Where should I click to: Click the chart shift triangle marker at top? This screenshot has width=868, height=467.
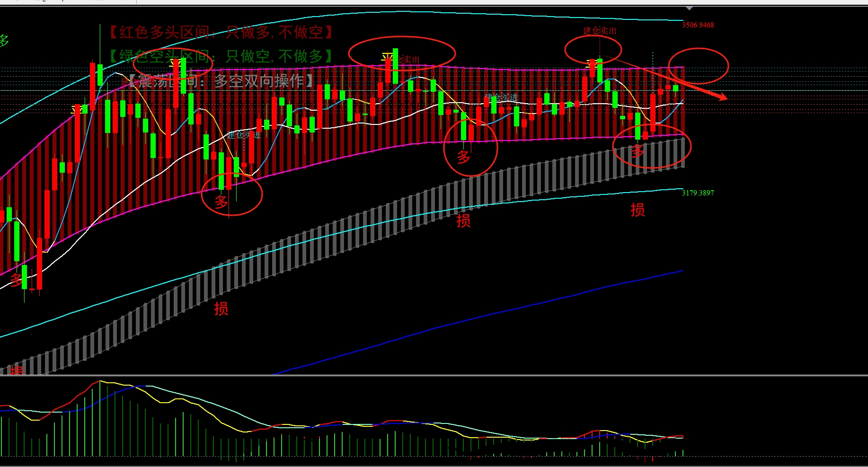tap(689, 8)
